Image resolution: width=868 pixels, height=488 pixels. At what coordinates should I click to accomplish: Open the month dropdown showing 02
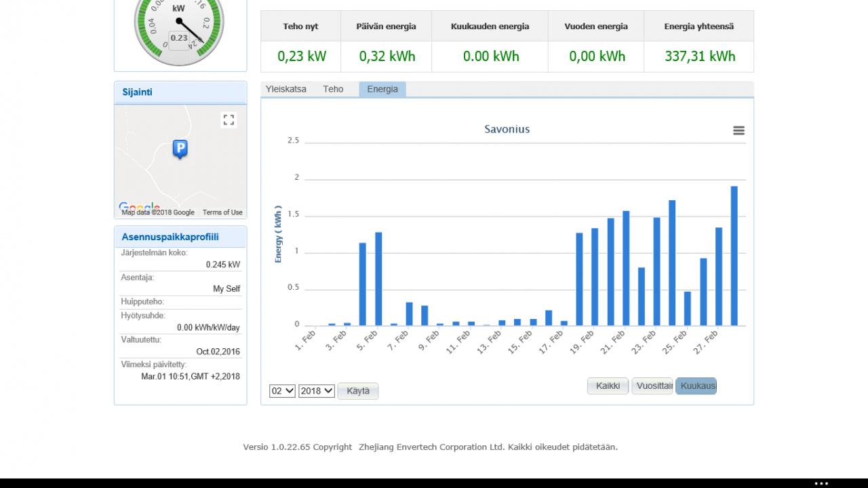(x=282, y=391)
